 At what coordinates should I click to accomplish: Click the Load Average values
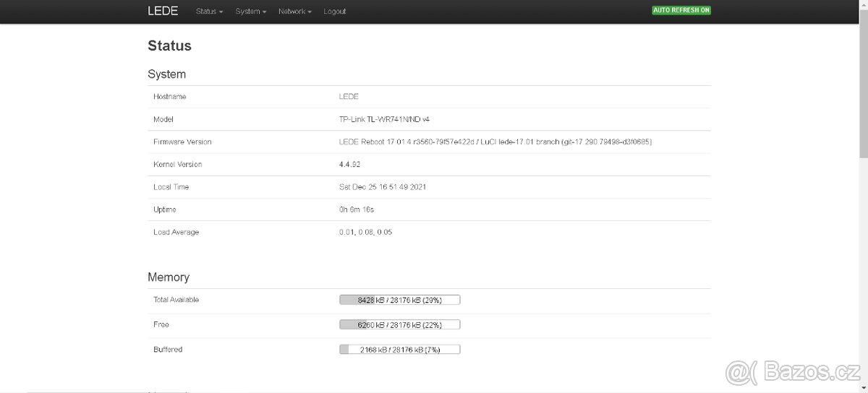(365, 233)
